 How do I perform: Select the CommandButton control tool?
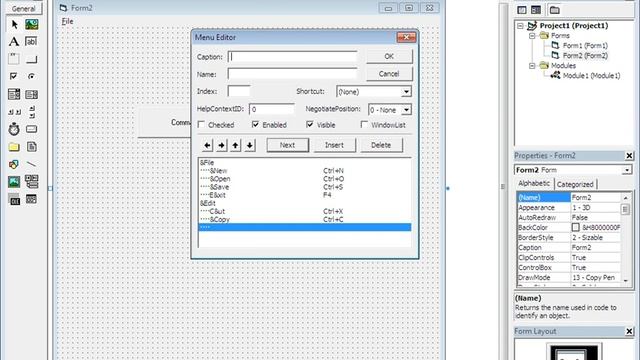click(x=31, y=59)
